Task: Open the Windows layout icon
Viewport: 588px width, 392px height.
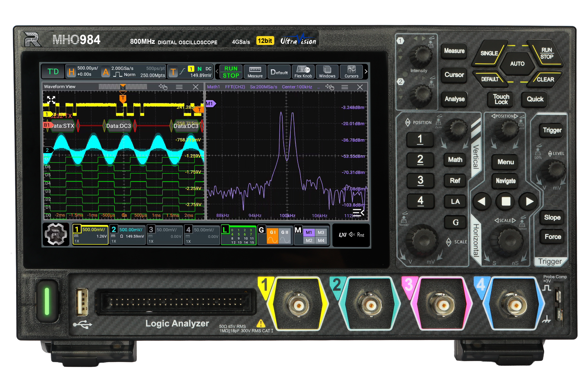Action: coord(327,72)
